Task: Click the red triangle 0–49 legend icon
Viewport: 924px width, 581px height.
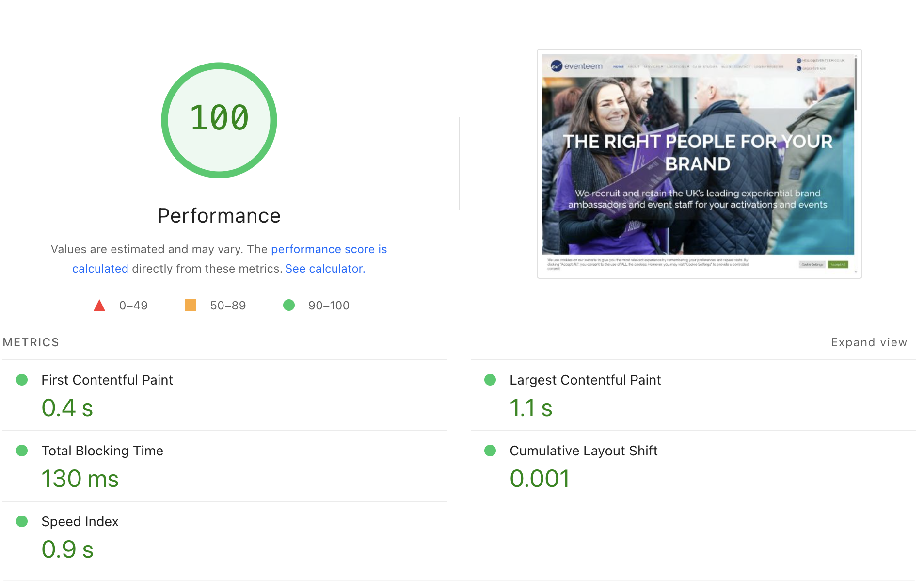Action: [99, 306]
